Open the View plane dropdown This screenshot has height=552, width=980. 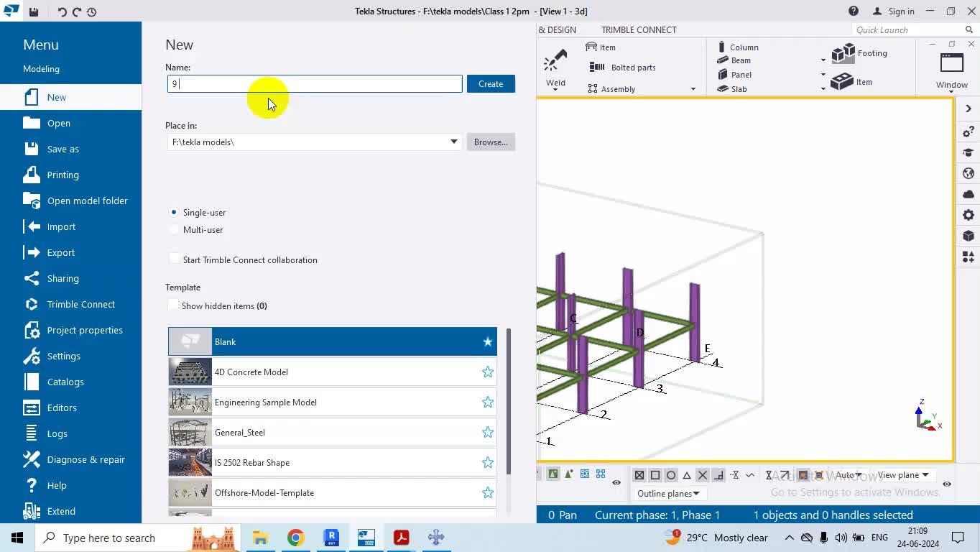tap(902, 475)
